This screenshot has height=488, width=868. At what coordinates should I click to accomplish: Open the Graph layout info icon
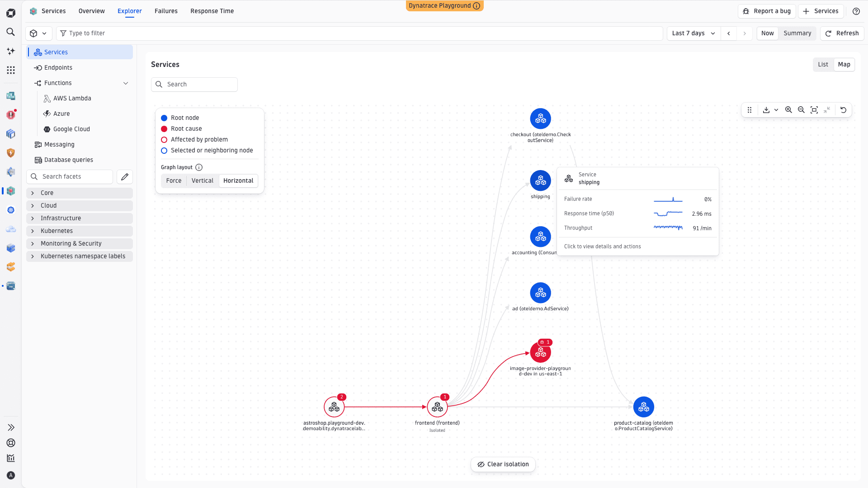pyautogui.click(x=199, y=167)
